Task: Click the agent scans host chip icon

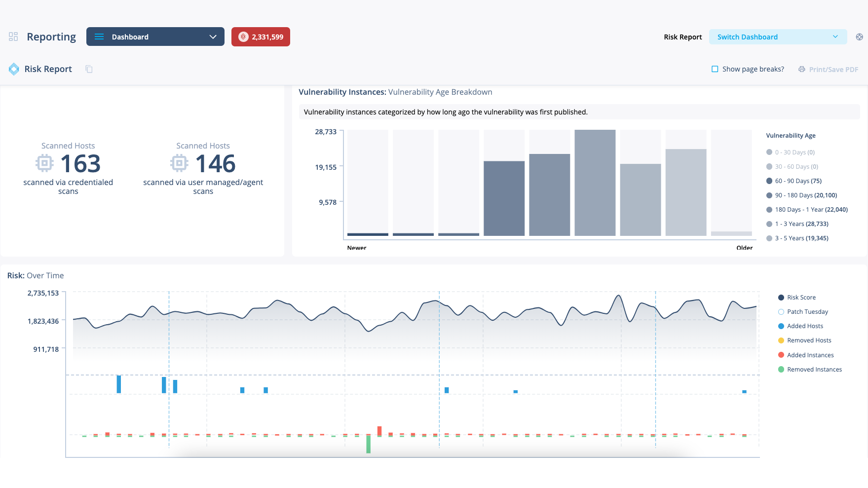Action: coord(179,163)
